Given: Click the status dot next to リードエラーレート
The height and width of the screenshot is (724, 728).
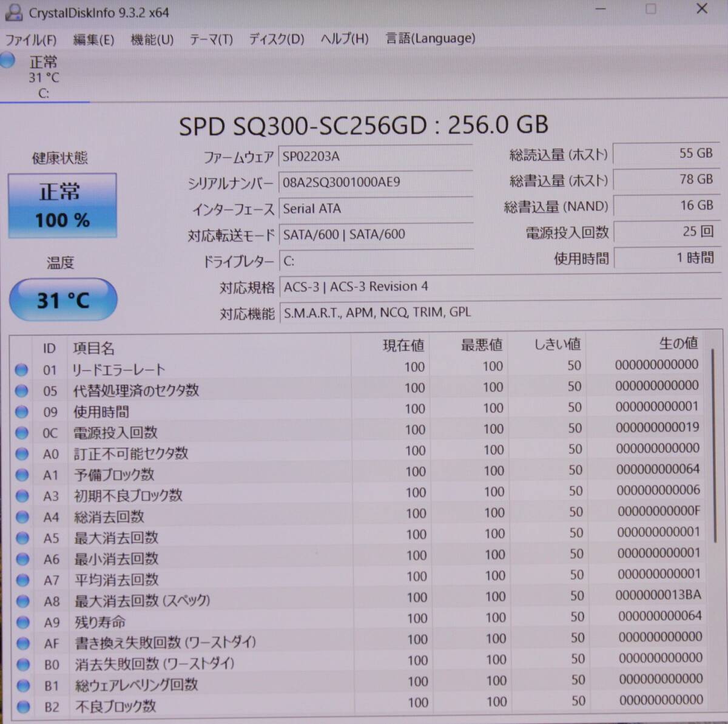Looking at the screenshot, I should click(x=21, y=370).
